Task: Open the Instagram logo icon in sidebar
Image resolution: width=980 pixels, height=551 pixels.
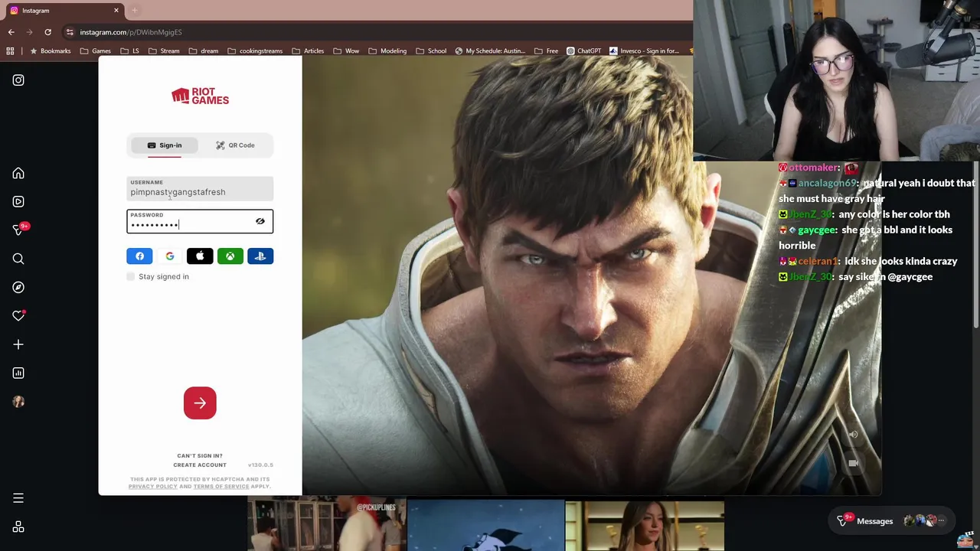Action: pos(18,80)
